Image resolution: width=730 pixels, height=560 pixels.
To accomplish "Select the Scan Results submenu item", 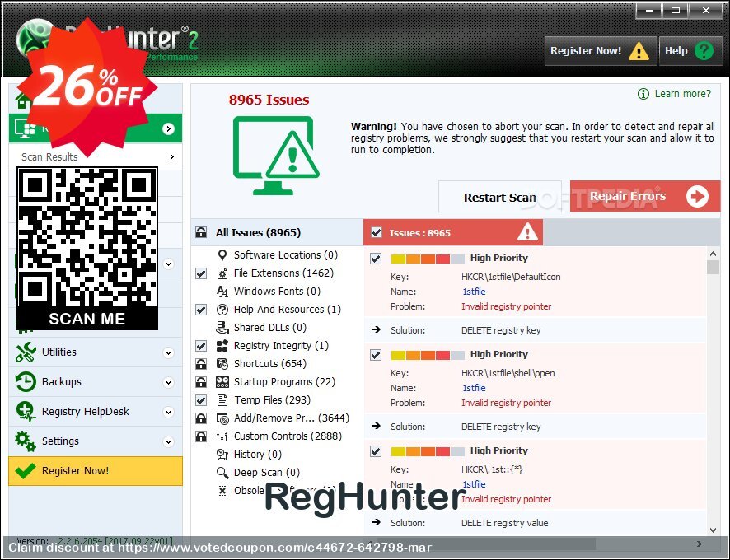I will (96, 156).
